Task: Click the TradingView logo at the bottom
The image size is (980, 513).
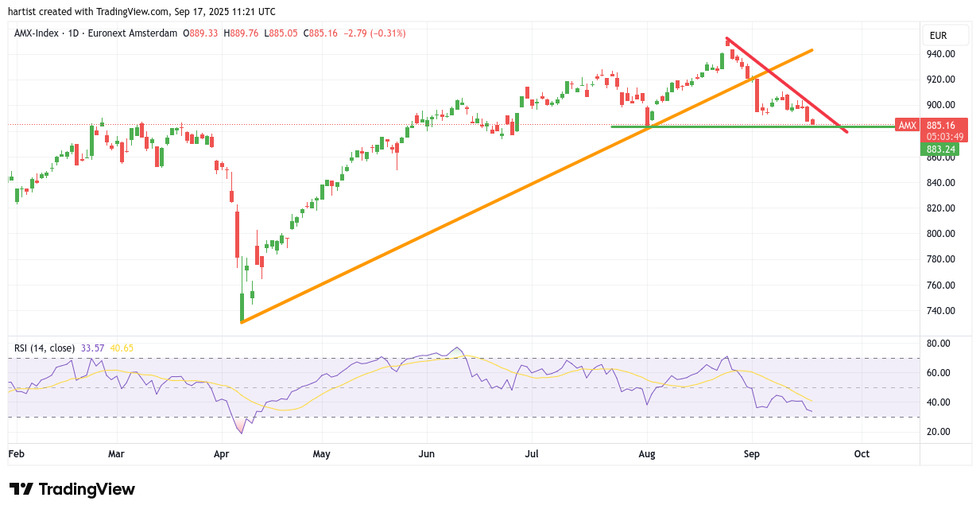Action: click(72, 489)
